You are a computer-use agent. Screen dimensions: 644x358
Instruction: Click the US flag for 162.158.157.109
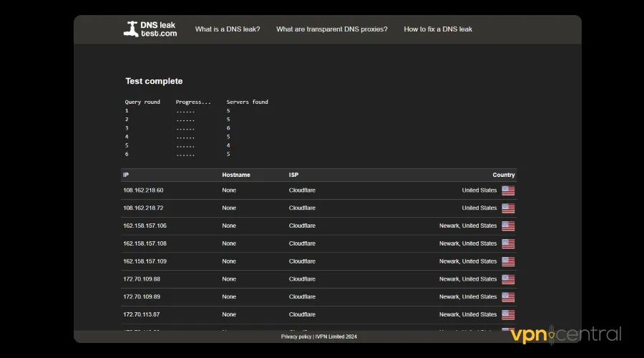(508, 261)
